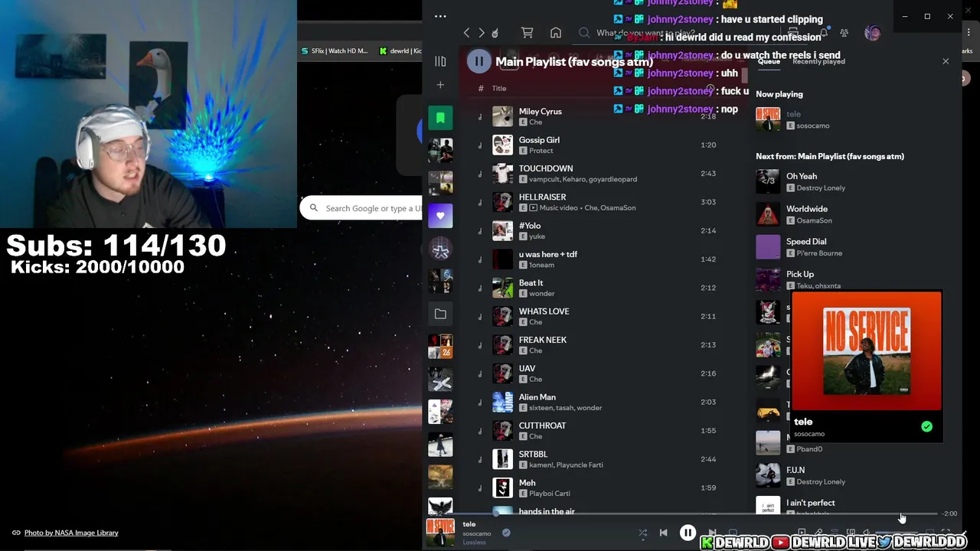This screenshot has height=551, width=980.
Task: Click the UAV track thumbnail
Action: [502, 373]
